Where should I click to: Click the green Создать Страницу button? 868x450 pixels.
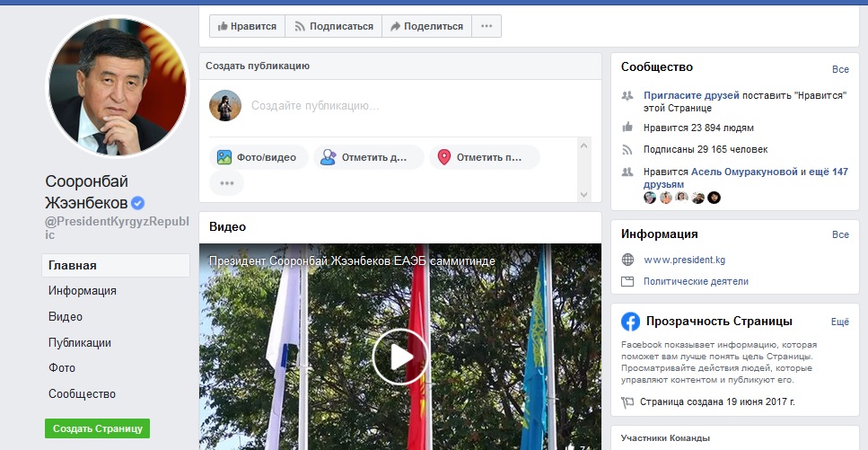tap(98, 428)
